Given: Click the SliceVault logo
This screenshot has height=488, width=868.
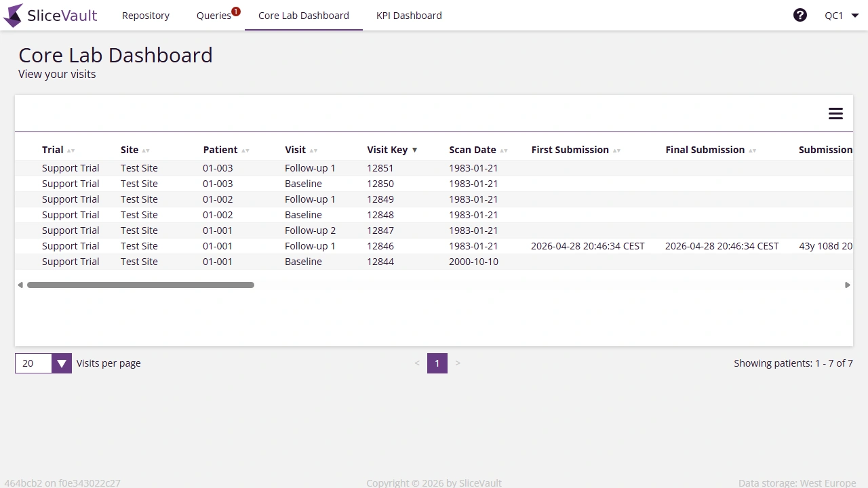Looking at the screenshot, I should point(50,15).
